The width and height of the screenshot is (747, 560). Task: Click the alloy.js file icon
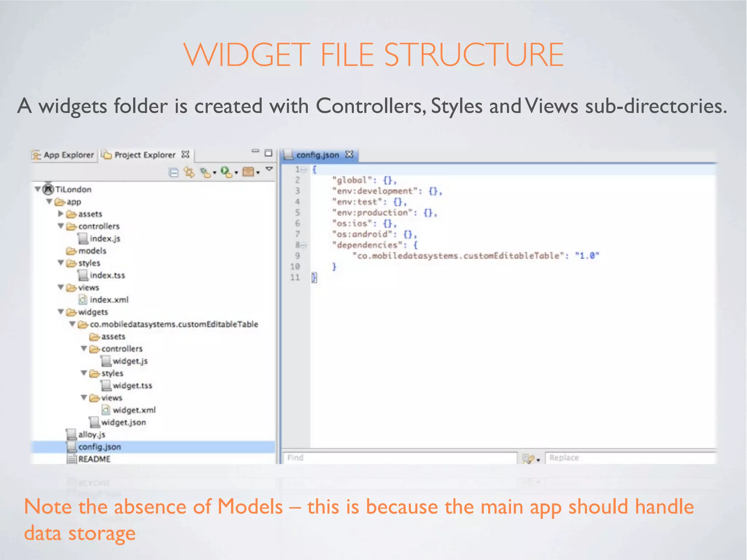click(71, 435)
